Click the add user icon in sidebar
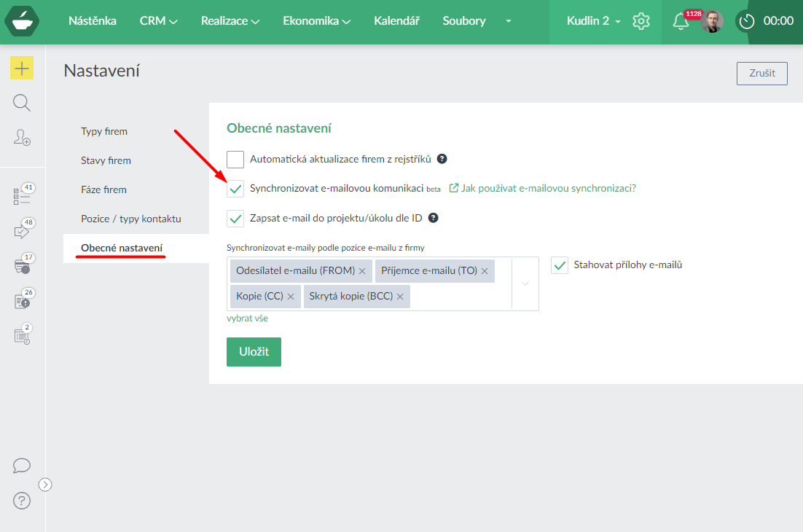The image size is (803, 532). 22,137
